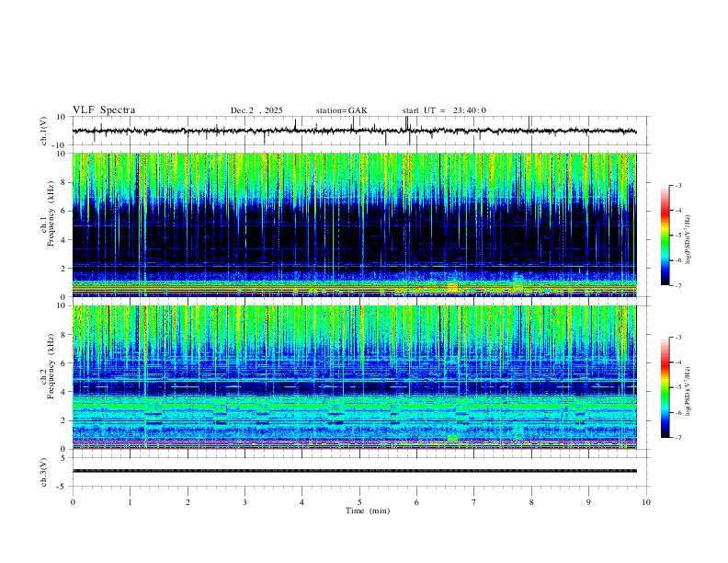This screenshot has width=728, height=563.
Task: Click the ch.2 color bar "log(PSD)" label
Action: tap(688, 391)
